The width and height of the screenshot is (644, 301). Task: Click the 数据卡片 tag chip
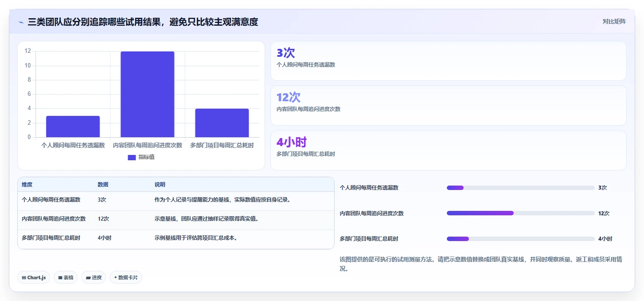pyautogui.click(x=126, y=277)
